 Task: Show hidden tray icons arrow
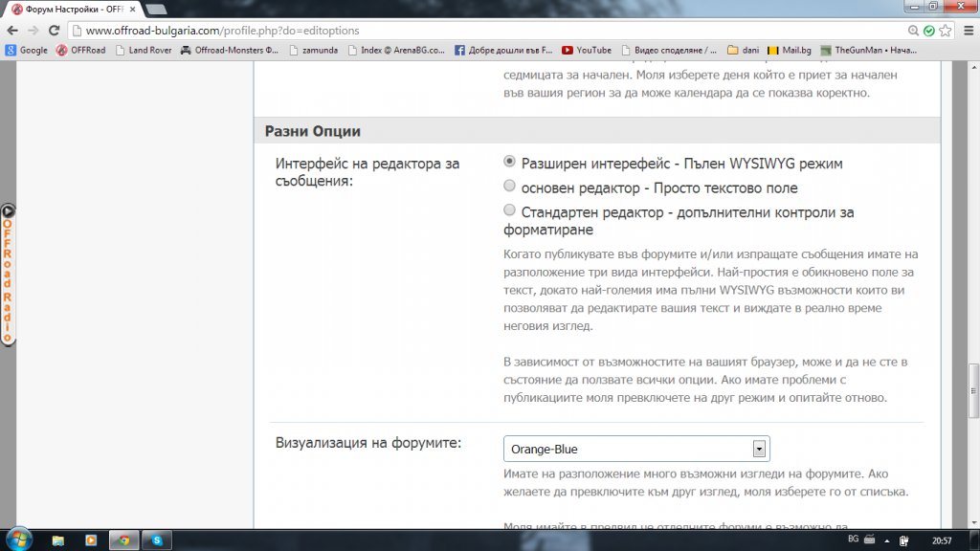coord(886,541)
